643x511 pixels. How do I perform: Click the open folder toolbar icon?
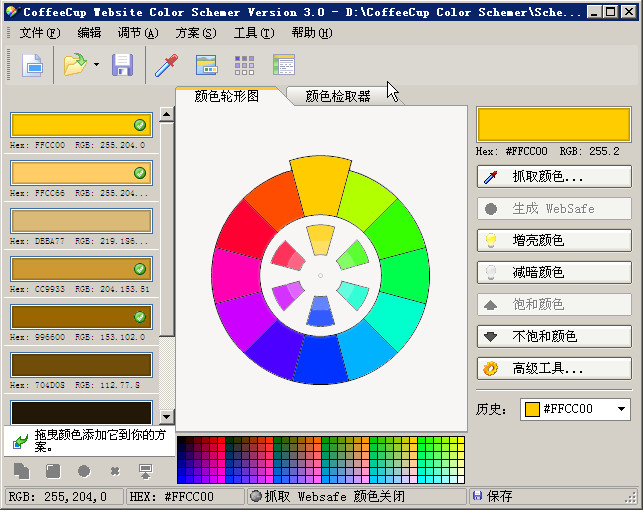pos(74,66)
